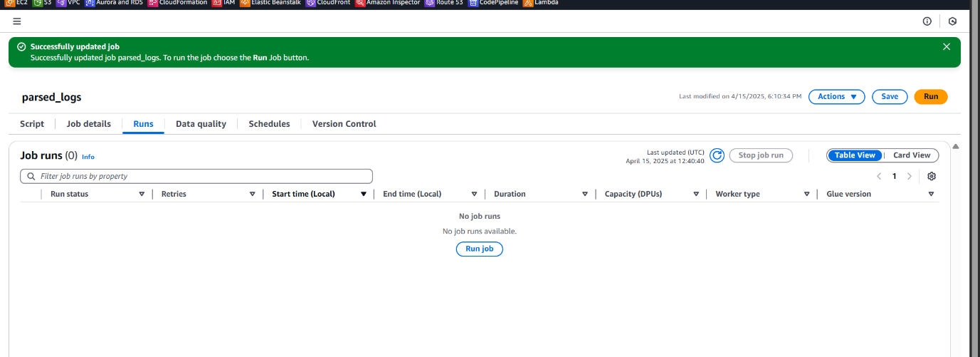Sort by the Run status column arrow
Image resolution: width=980 pixels, height=357 pixels.
pos(142,194)
